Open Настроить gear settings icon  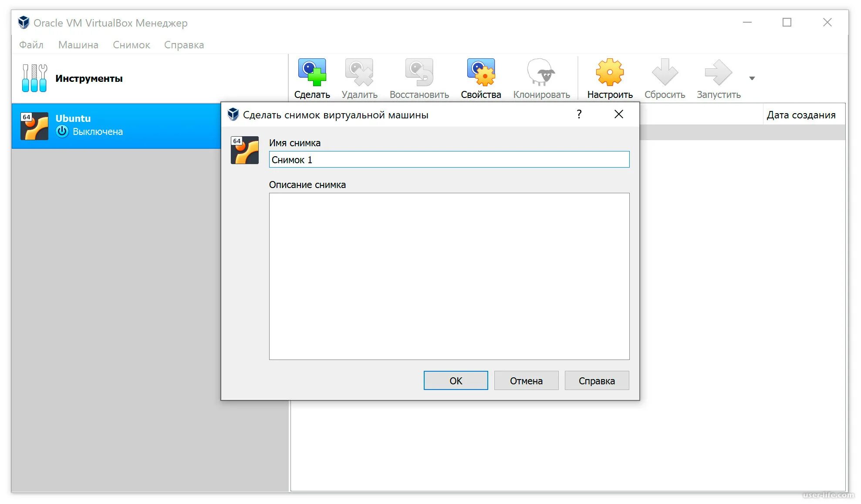point(610,72)
